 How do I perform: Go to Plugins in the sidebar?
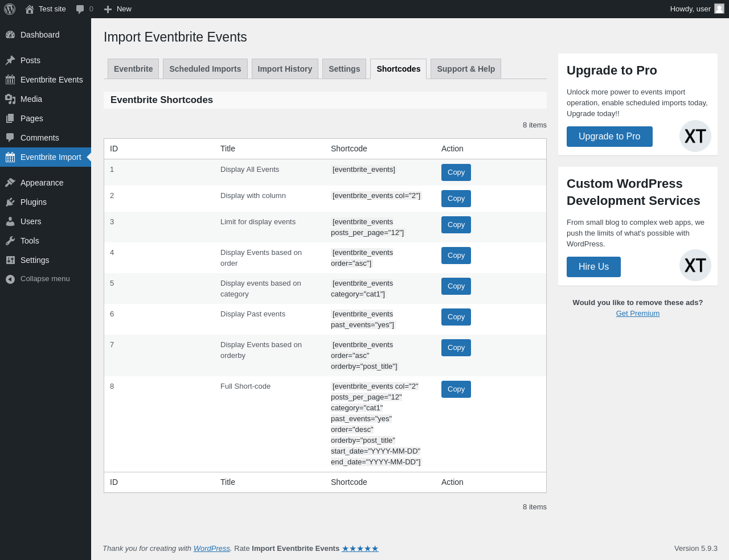pyautogui.click(x=46, y=202)
